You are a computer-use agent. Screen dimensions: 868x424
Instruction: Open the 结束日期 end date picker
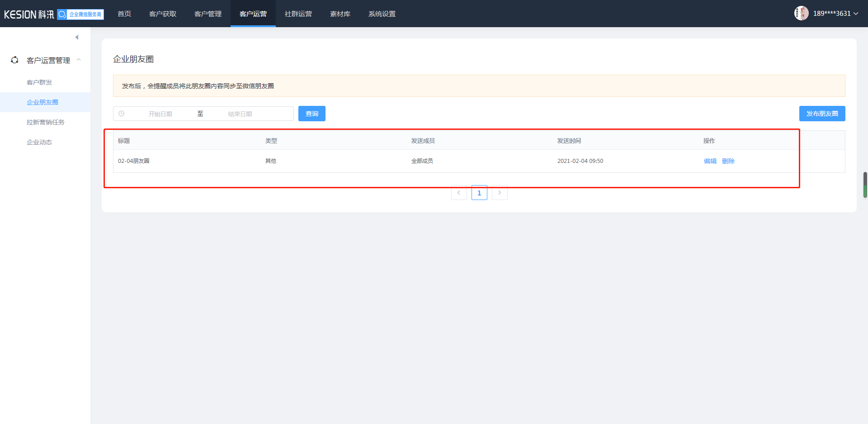point(240,114)
